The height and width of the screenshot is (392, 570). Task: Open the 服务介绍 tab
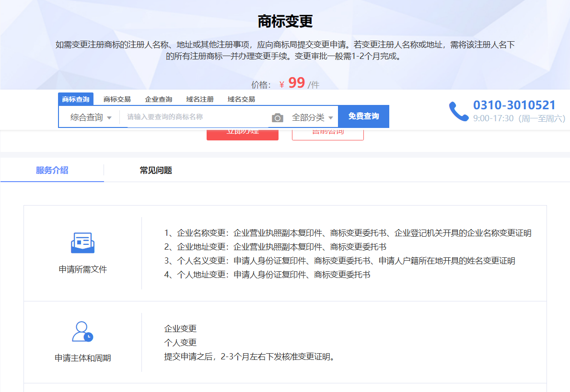point(52,170)
